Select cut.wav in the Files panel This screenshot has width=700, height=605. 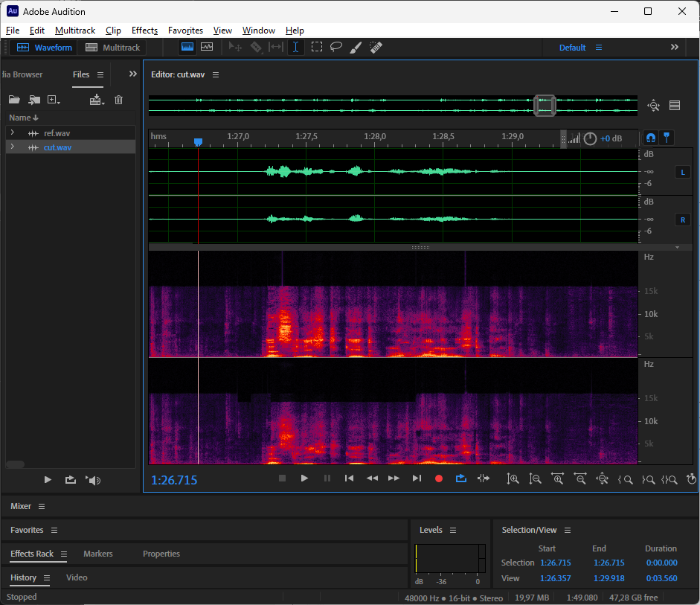tap(57, 147)
